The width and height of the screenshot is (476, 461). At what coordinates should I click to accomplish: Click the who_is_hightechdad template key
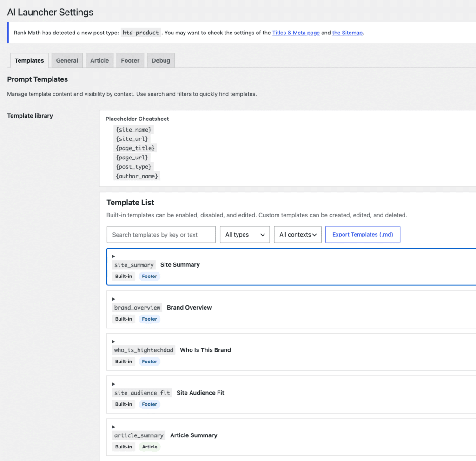point(144,350)
